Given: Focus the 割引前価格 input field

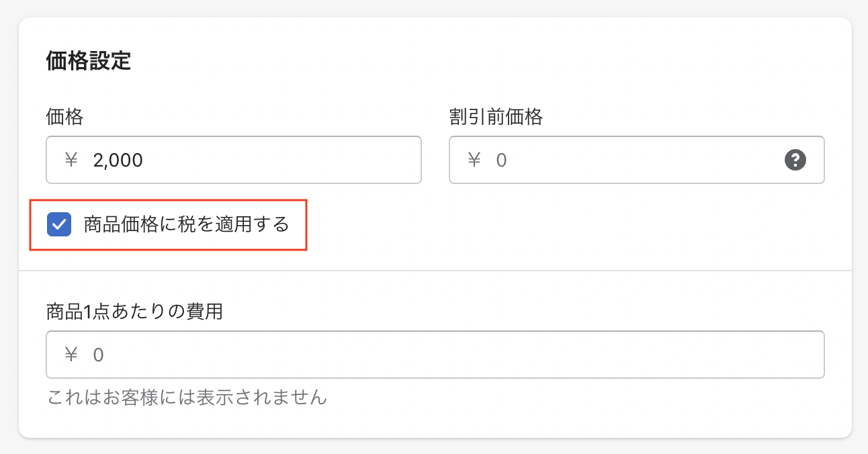Looking at the screenshot, I should 632,160.
